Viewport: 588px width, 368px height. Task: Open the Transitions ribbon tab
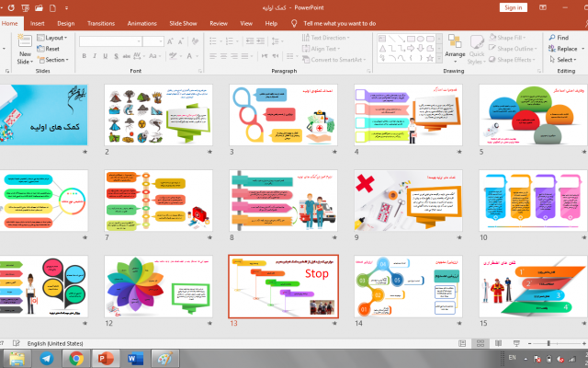101,23
